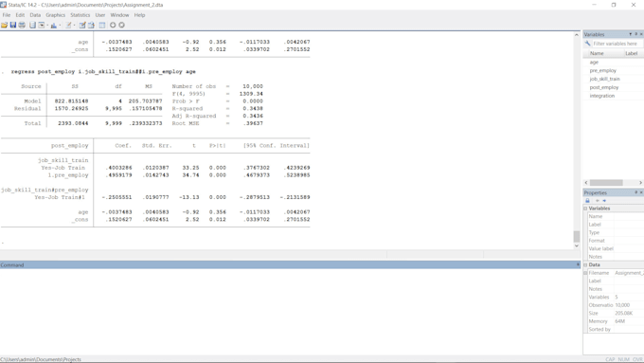Click the Label column header in Variables
644x363 pixels.
[634, 53]
